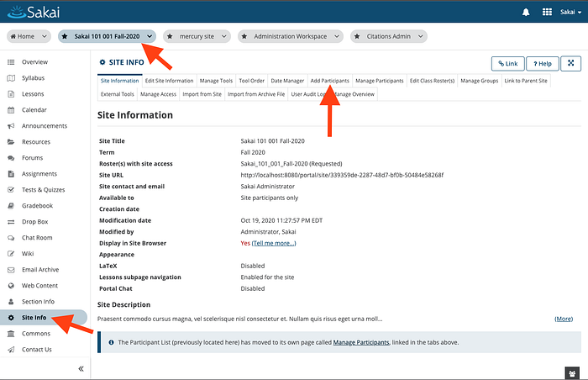Toggle favorite star on mercury site
This screenshot has height=380, width=588.
170,36
